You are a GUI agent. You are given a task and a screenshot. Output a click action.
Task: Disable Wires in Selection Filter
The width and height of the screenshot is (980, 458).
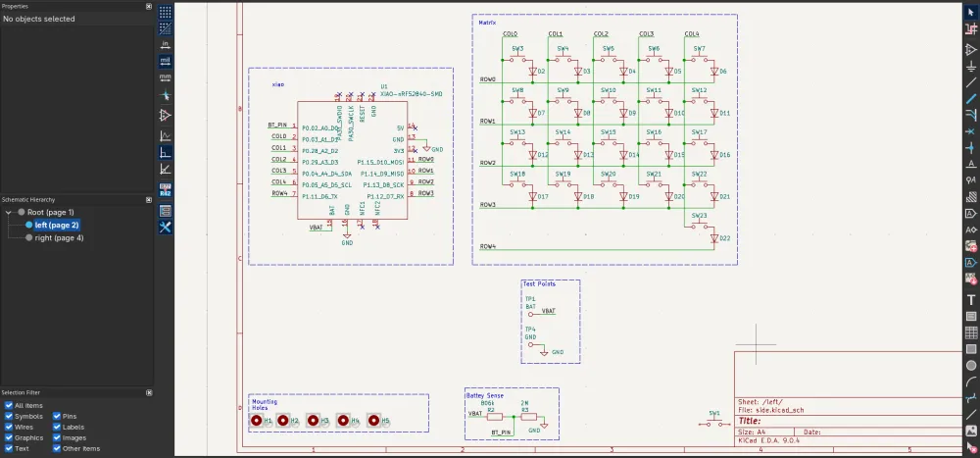(9, 427)
